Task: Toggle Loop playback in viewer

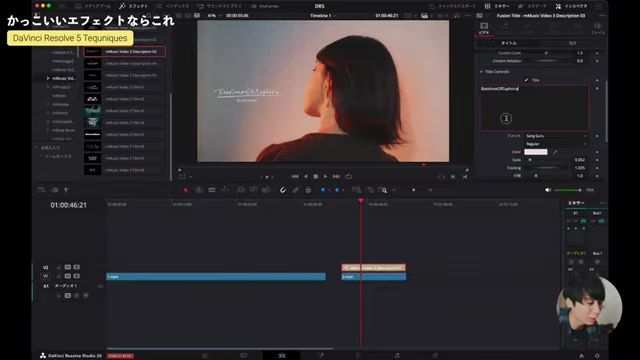Action: 348,176
